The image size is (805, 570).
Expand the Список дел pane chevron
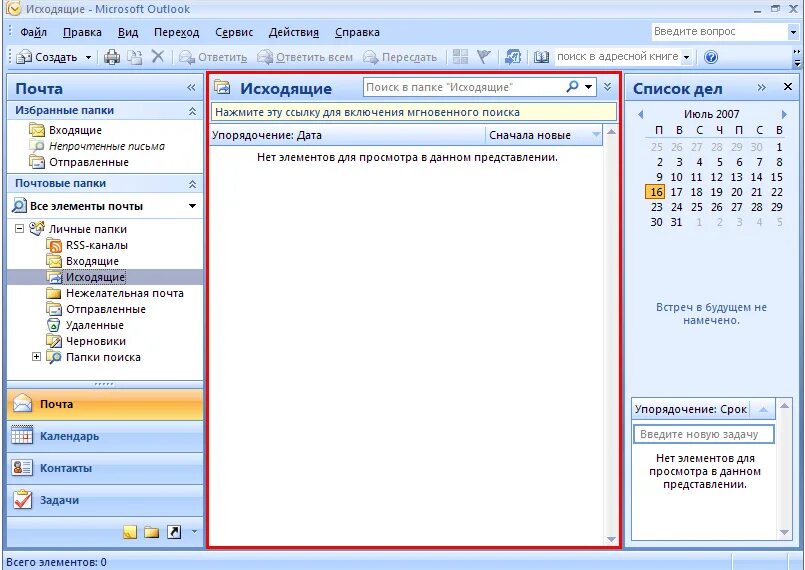click(x=761, y=87)
